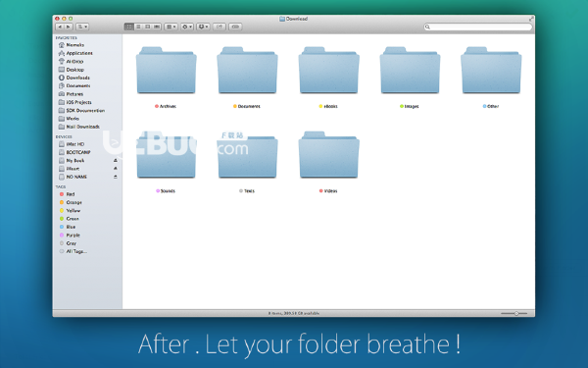Filter by the Green tag in sidebar
588x368 pixels.
tap(69, 219)
